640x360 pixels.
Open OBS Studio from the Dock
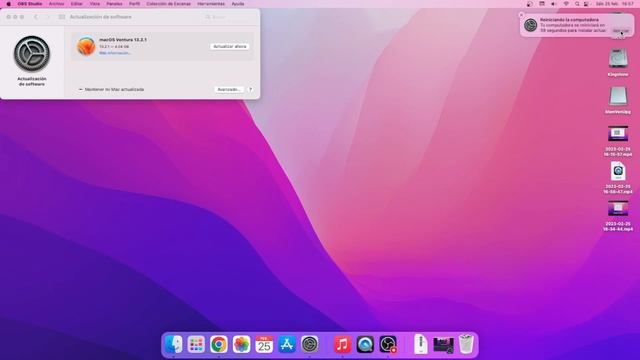click(x=388, y=344)
